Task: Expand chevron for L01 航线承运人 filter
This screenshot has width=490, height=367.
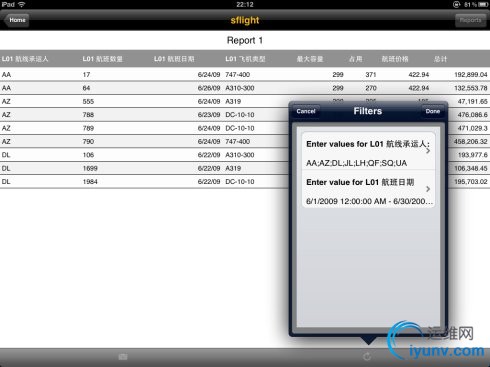Action: click(x=428, y=151)
